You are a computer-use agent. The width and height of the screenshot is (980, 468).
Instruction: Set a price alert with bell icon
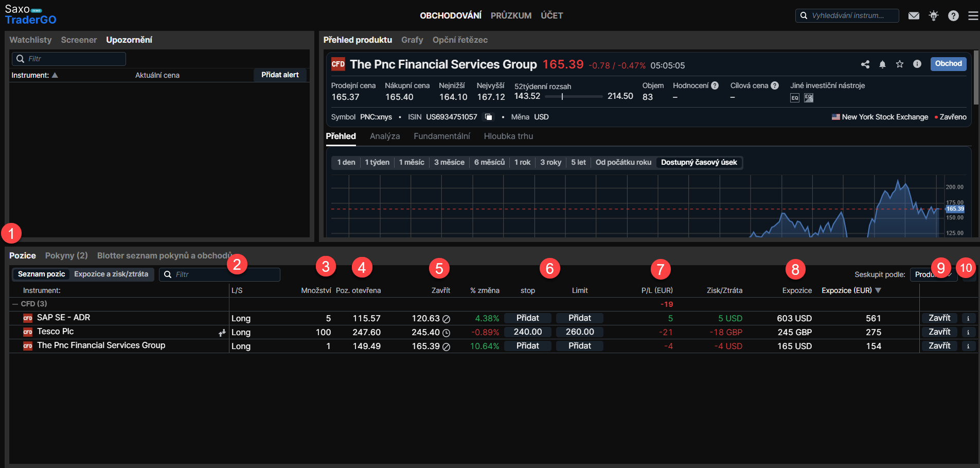[x=882, y=64]
